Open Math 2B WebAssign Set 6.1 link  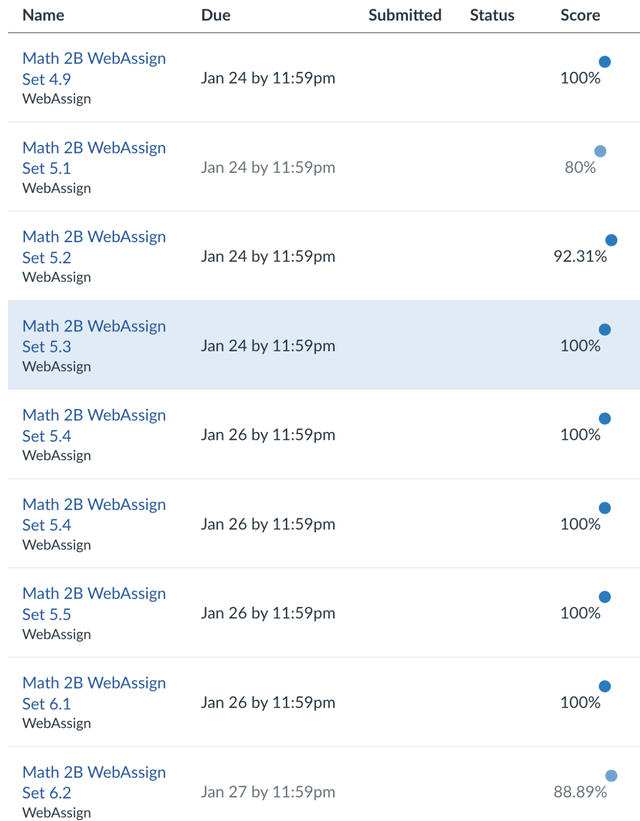click(93, 693)
